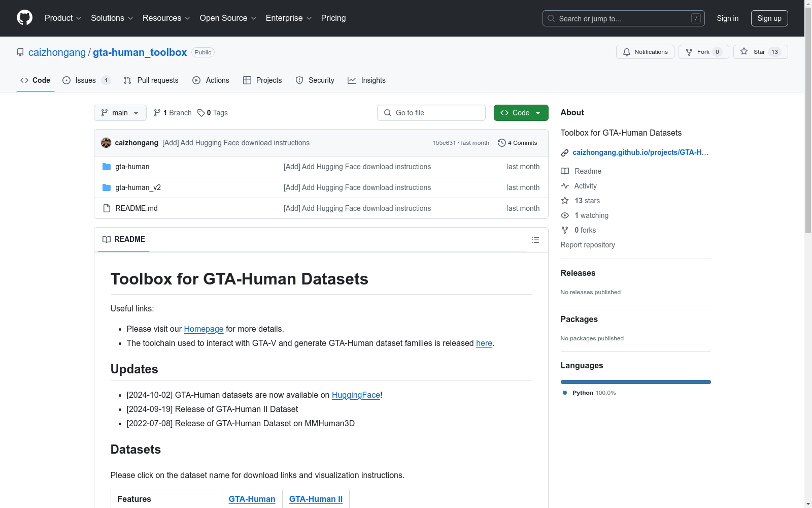The width and height of the screenshot is (812, 508).
Task: Open the HuggingFace link in Updates
Action: (356, 395)
